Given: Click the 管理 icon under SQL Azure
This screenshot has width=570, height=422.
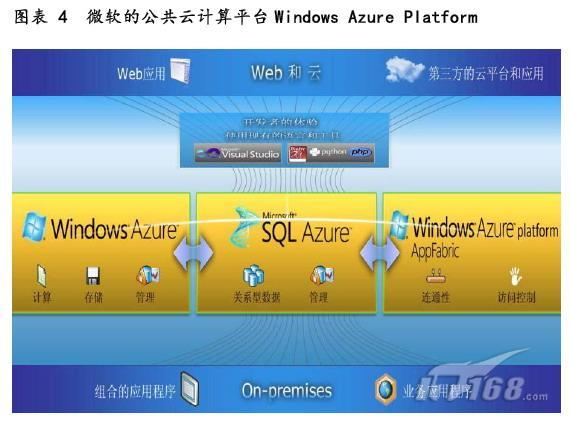Looking at the screenshot, I should tap(322, 275).
